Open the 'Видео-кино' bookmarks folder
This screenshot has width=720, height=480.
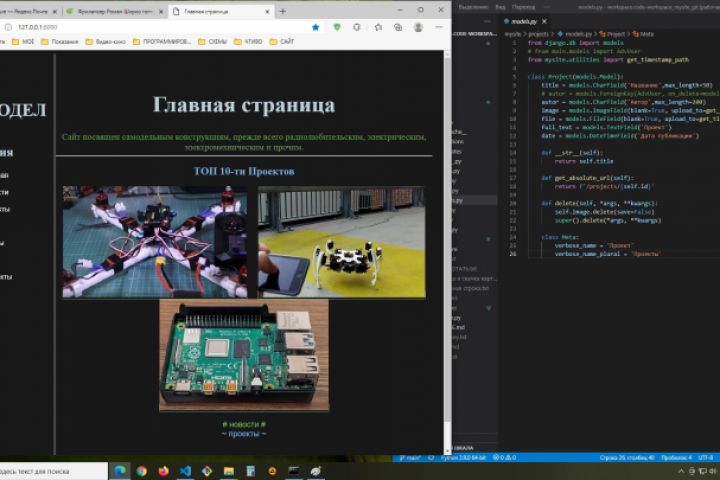pyautogui.click(x=106, y=41)
